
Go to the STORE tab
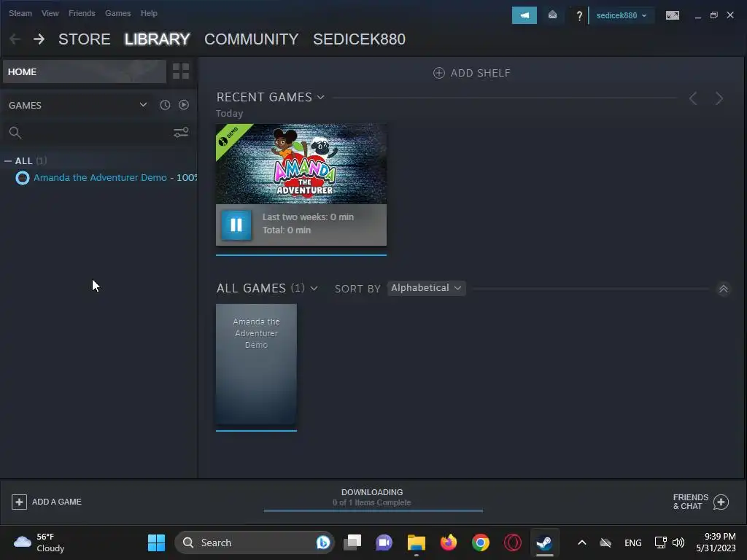85,39
